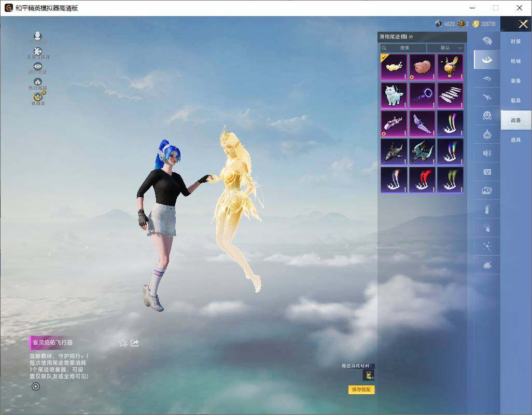This screenshot has width=532, height=415.
Task: Switch to the 时装 tab
Action: point(516,41)
